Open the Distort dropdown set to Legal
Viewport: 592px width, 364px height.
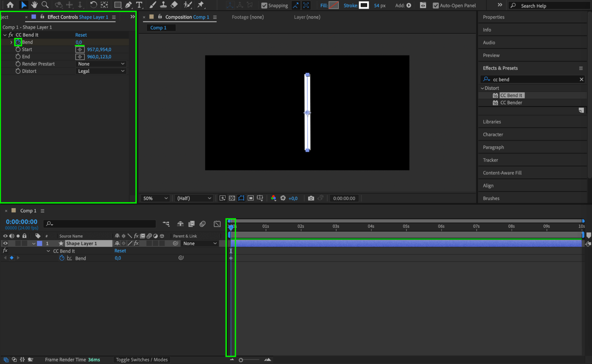pos(101,71)
